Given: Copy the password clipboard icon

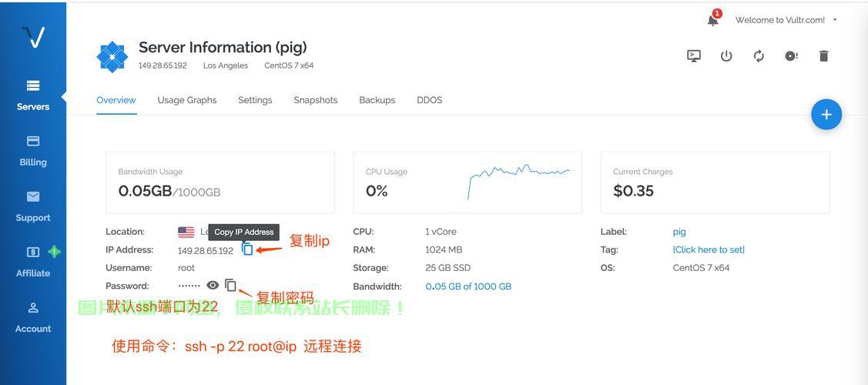Looking at the screenshot, I should click(230, 286).
